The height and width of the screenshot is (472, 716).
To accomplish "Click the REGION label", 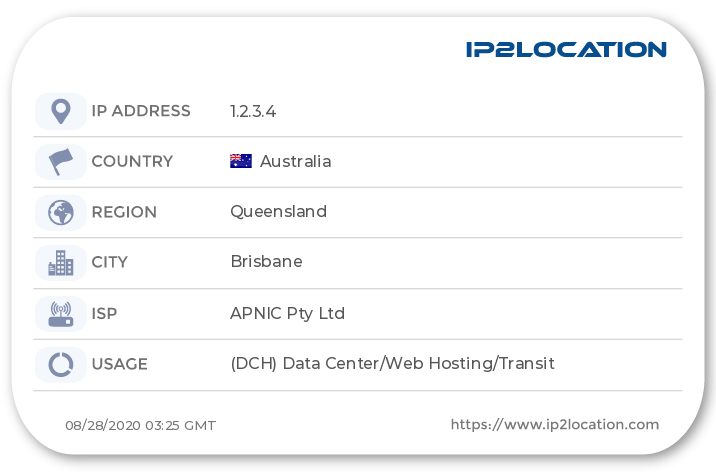I will pyautogui.click(x=124, y=212).
